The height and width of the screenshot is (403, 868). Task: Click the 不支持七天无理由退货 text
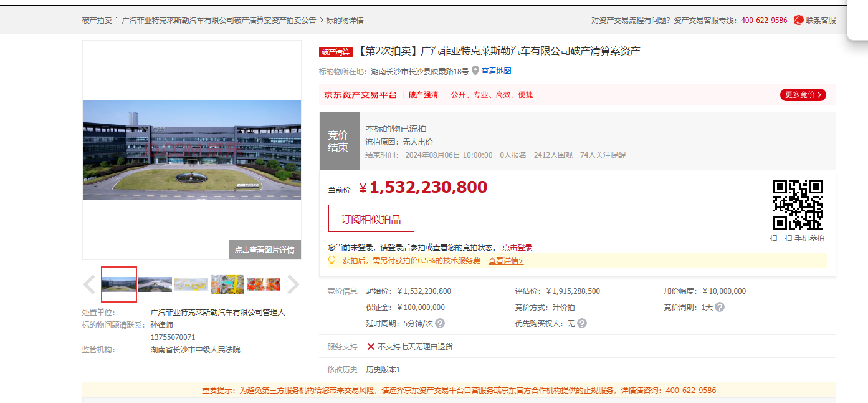click(x=415, y=347)
